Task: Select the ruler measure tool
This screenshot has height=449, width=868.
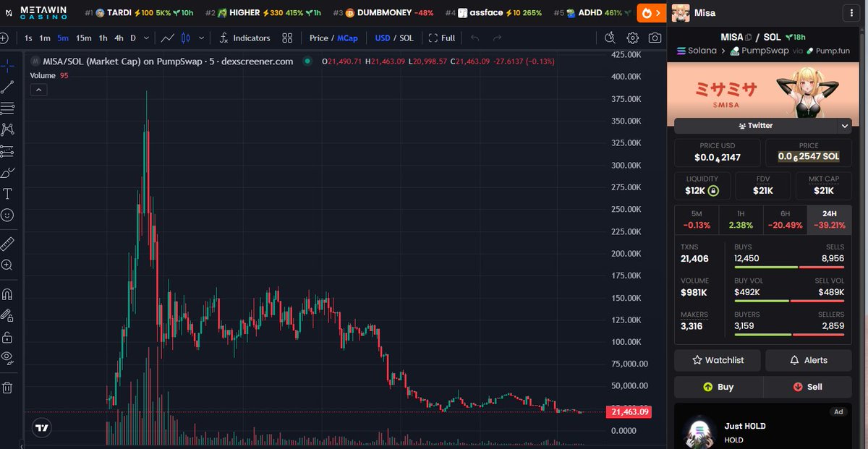Action: coord(8,243)
